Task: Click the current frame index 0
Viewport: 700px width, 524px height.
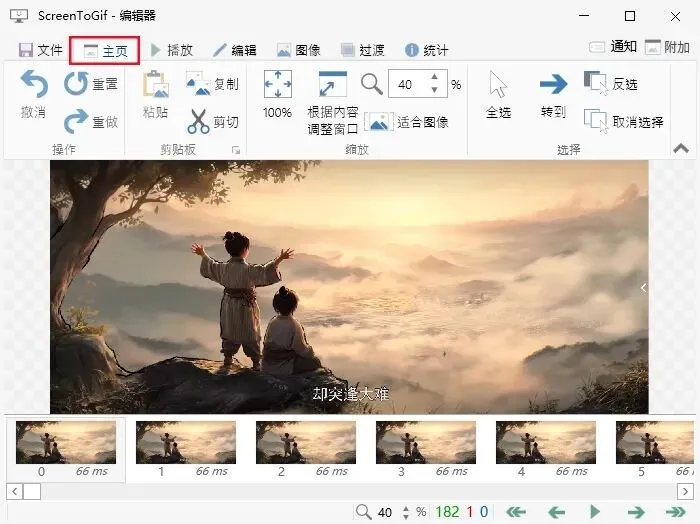Action: pyautogui.click(x=484, y=512)
